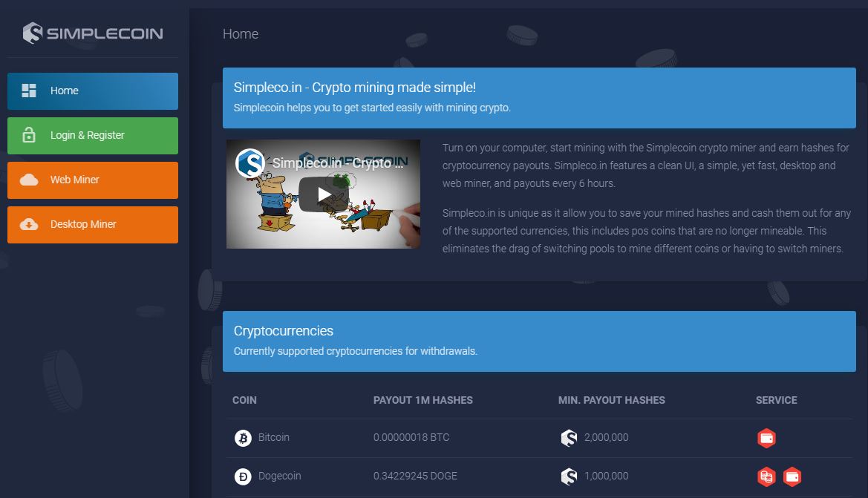Click the Min. Payout Hashes column header
The height and width of the screenshot is (498, 868).
click(x=611, y=400)
